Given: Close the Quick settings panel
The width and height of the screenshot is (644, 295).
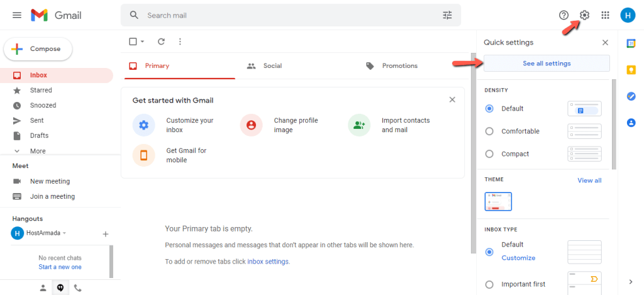Looking at the screenshot, I should coord(605,42).
